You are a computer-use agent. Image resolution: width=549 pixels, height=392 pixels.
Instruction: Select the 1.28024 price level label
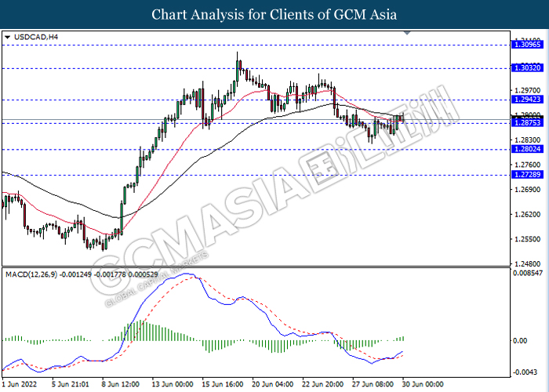point(528,149)
